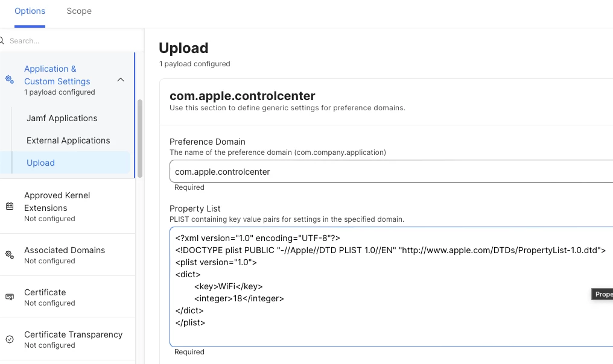Click the search magnifier icon
Viewport: 613px width, 364px height.
pos(2,40)
